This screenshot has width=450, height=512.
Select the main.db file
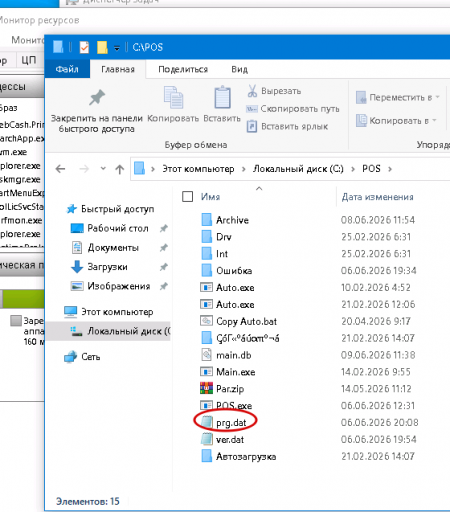(x=226, y=355)
